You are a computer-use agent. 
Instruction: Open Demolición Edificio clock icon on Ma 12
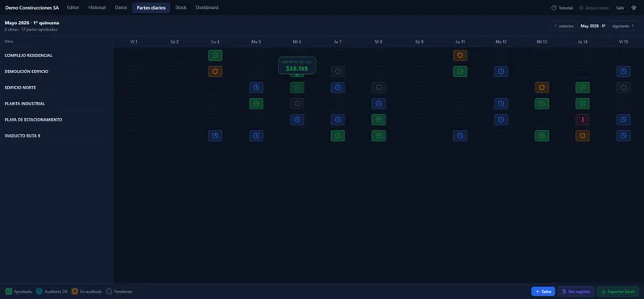click(x=501, y=72)
